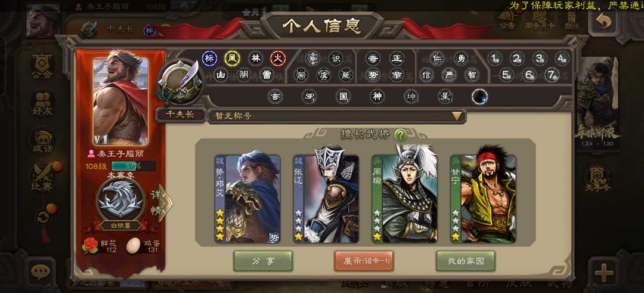Toggle the 火 pack badge
Screen dimensions: 644x293
tap(278, 58)
